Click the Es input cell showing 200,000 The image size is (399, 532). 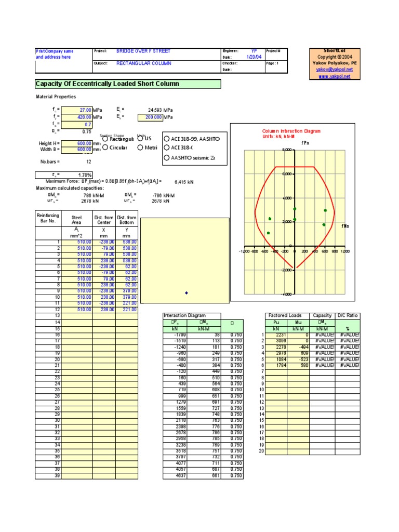[x=150, y=117]
